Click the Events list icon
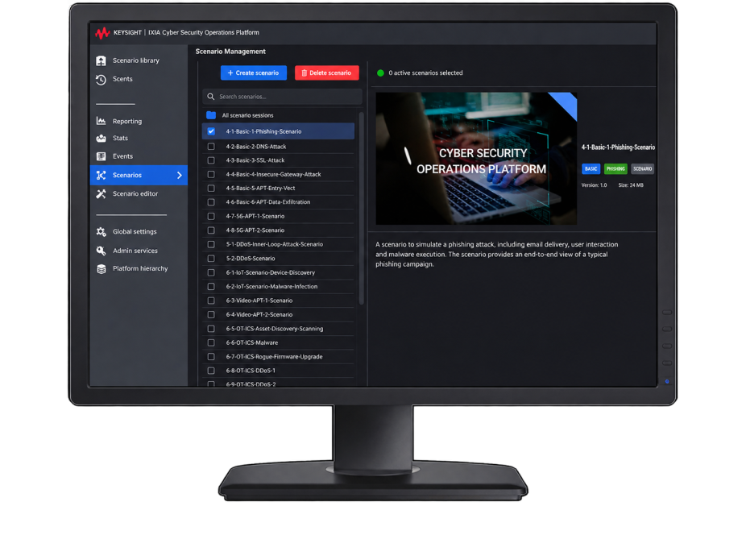 tap(101, 156)
